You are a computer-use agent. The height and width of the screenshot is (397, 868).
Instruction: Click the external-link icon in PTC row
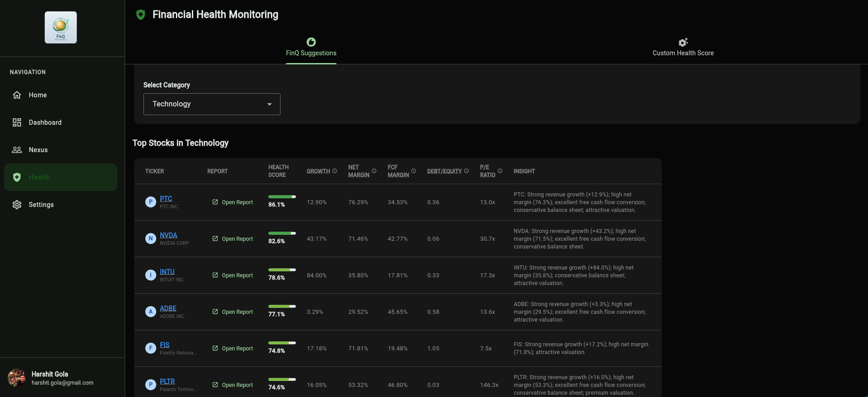[x=215, y=202]
